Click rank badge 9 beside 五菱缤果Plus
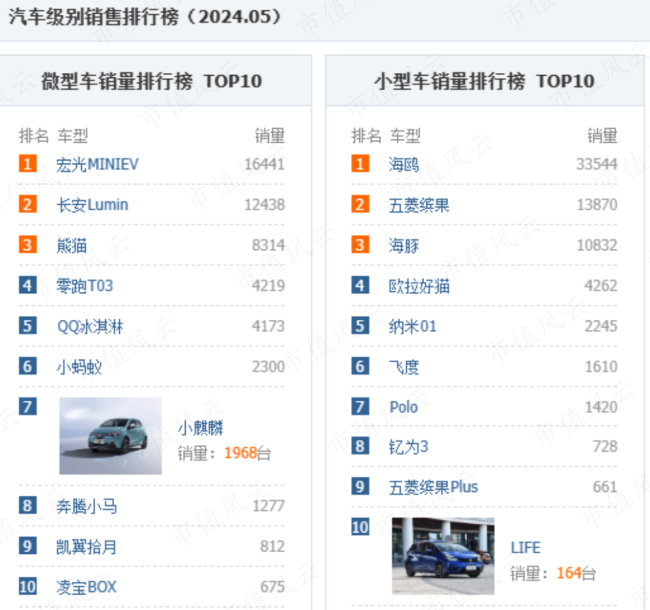Image resolution: width=650 pixels, height=610 pixels. 360,487
